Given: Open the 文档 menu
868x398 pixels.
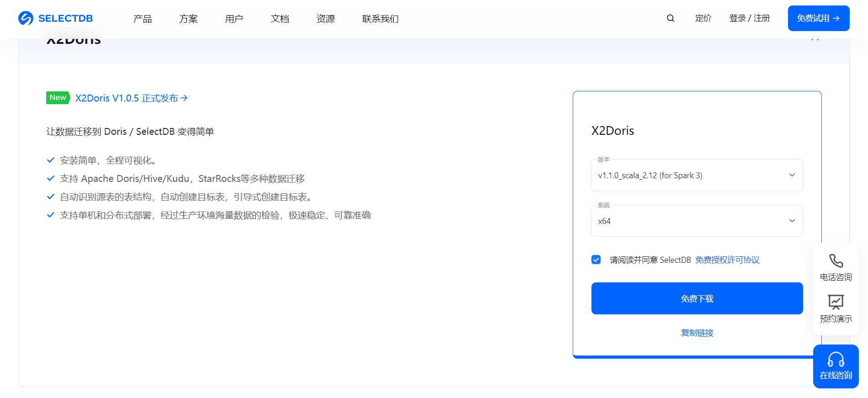Looking at the screenshot, I should [x=280, y=19].
